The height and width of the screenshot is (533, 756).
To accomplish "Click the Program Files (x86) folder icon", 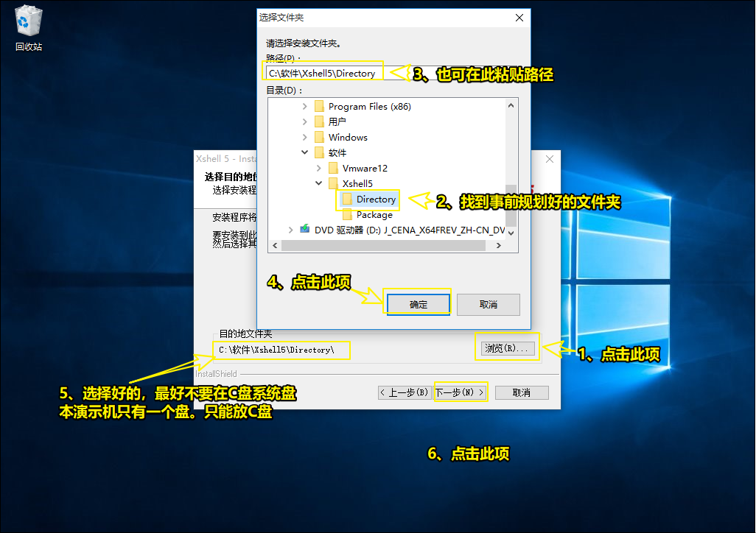I will [x=319, y=106].
